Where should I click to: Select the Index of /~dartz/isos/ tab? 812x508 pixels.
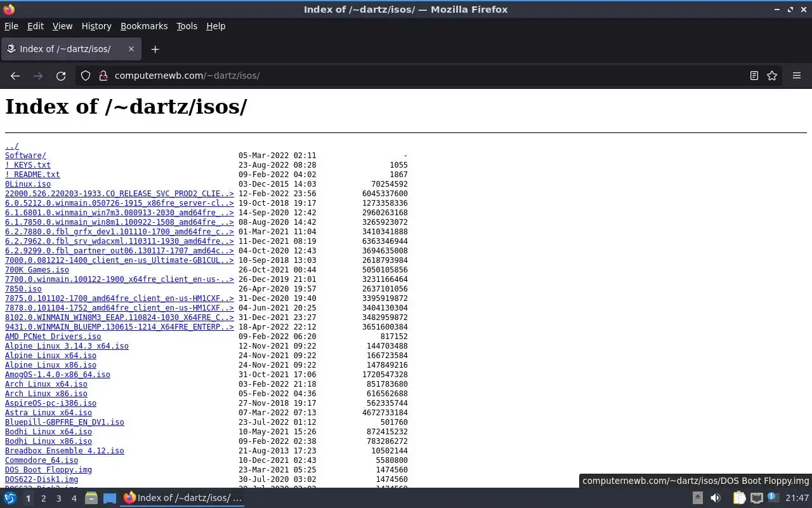71,49
